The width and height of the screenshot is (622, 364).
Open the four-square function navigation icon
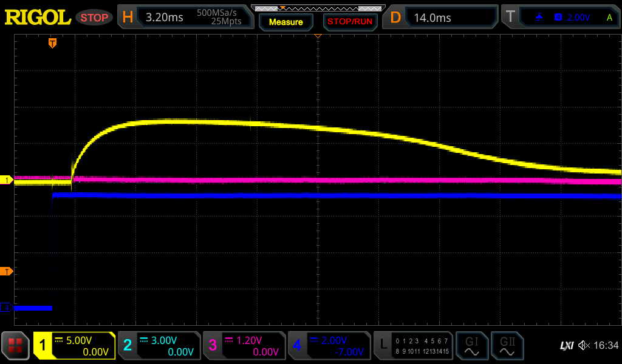click(x=15, y=346)
